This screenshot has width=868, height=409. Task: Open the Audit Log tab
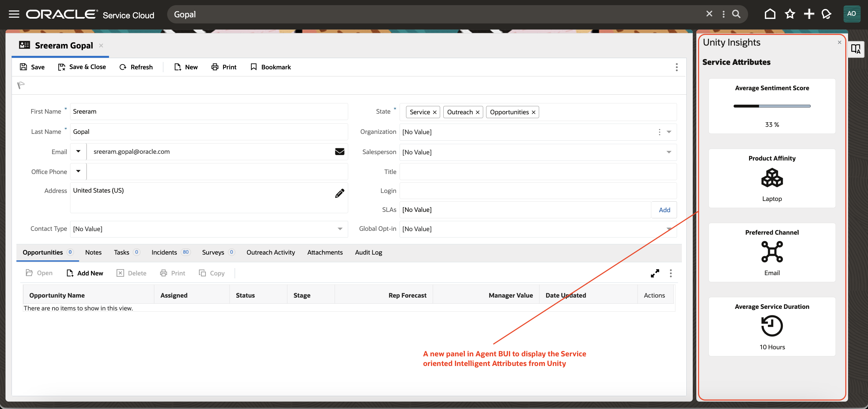coord(368,252)
